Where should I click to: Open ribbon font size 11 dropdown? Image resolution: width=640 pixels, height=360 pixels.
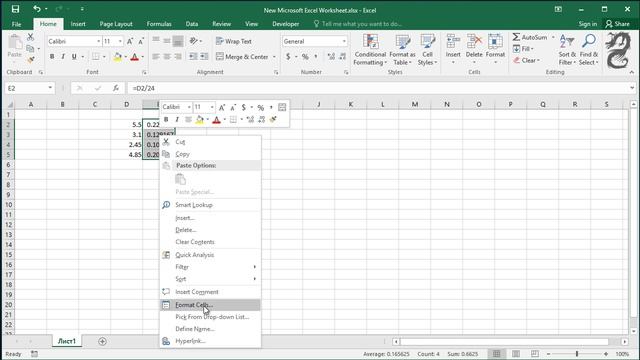[x=120, y=41]
